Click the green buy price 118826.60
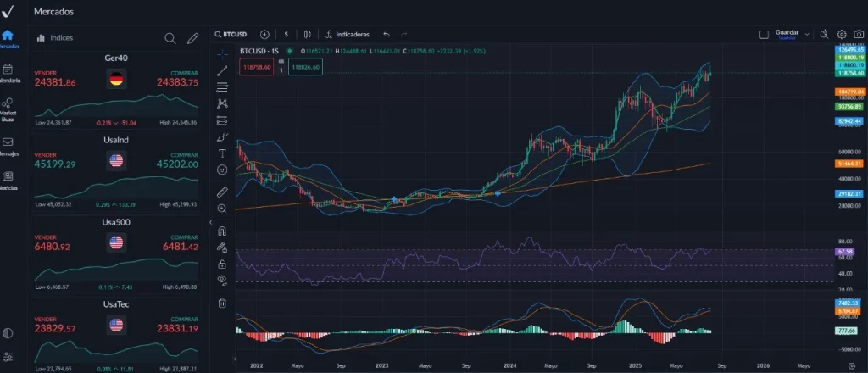The height and width of the screenshot is (373, 868). coord(305,67)
